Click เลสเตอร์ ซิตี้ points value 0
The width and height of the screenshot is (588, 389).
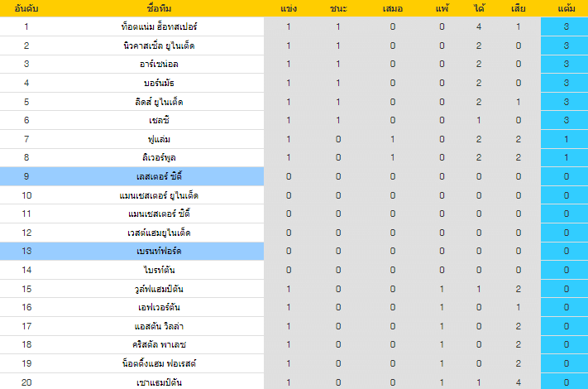pyautogui.click(x=566, y=176)
